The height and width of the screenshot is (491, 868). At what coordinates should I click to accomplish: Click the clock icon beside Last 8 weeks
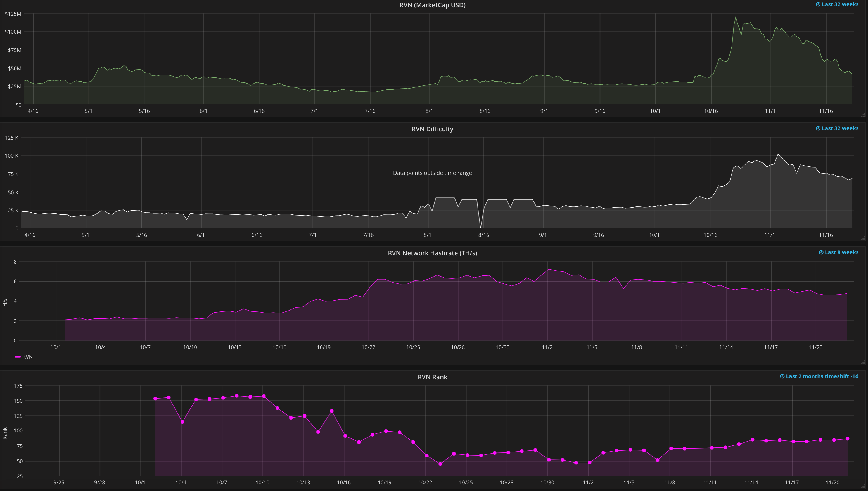[821, 252]
